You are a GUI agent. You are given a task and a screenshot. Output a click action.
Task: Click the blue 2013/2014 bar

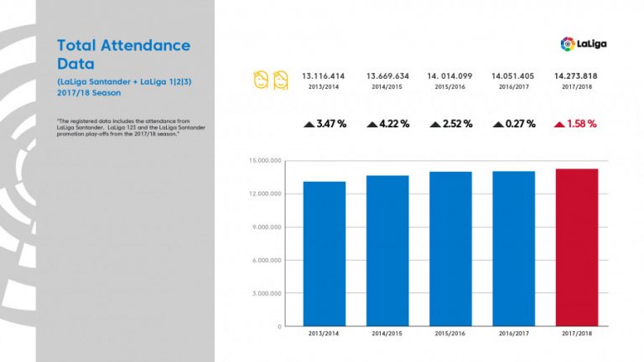tap(325, 254)
